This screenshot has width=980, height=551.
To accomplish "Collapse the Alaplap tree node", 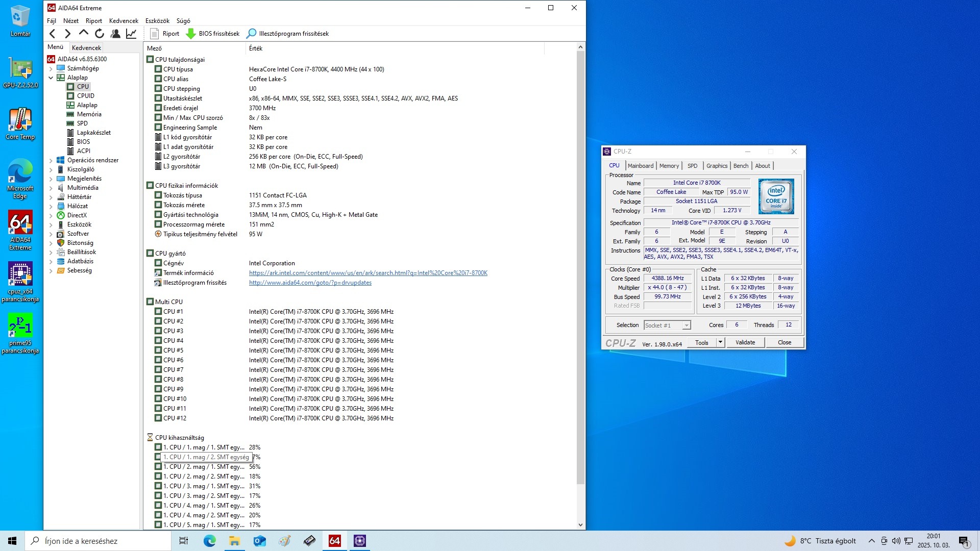I will click(51, 78).
